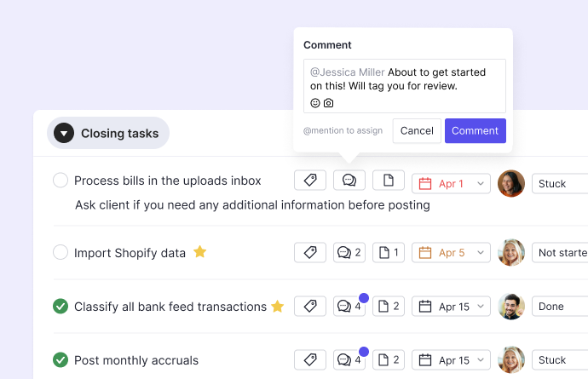Open attachments for Process bills task
Screen dimensions: 588x379
coord(389,181)
